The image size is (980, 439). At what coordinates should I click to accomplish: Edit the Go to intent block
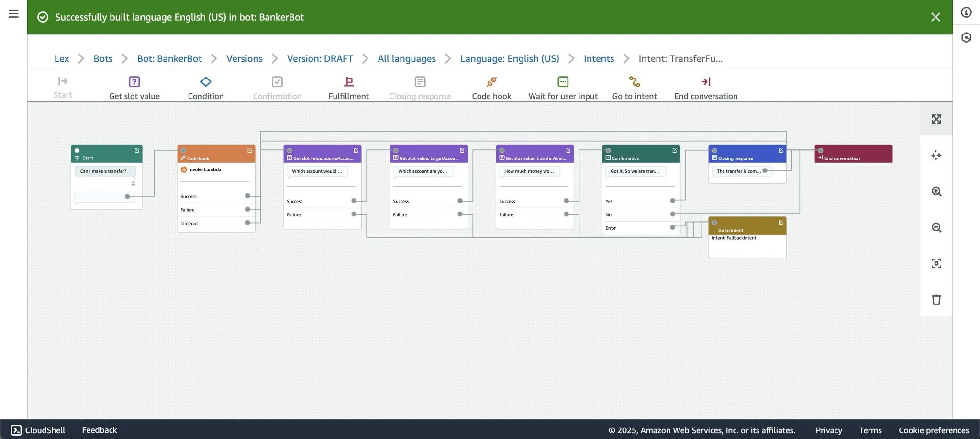coord(780,222)
